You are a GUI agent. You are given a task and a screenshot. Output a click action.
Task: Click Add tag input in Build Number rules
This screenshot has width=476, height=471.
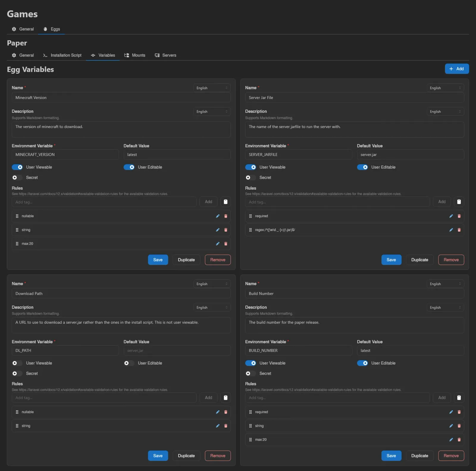click(337, 398)
